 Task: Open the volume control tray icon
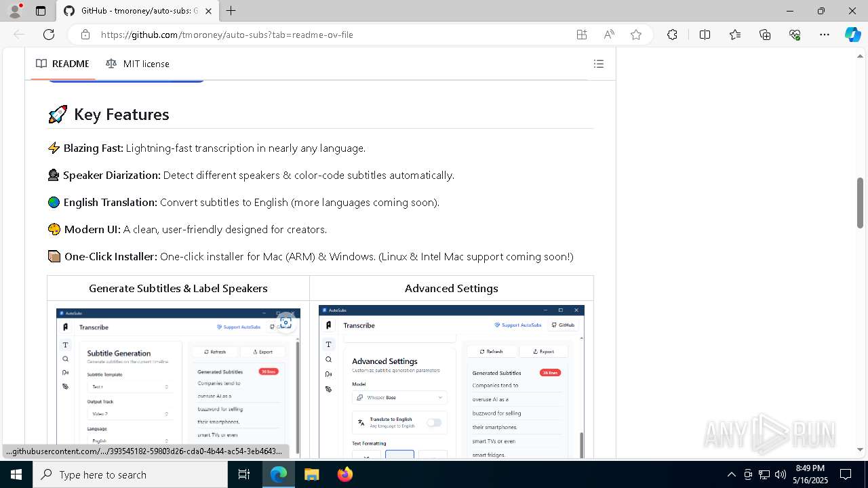[x=781, y=474]
